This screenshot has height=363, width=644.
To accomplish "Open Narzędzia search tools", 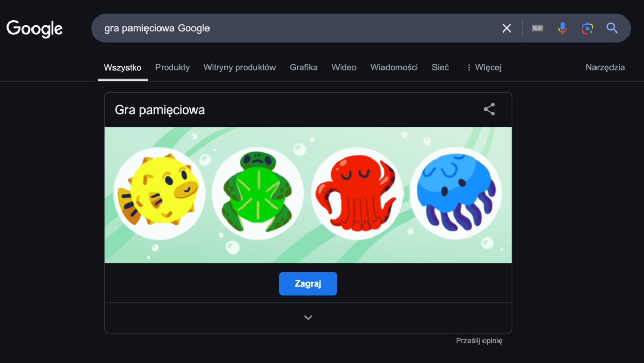I will (x=605, y=67).
